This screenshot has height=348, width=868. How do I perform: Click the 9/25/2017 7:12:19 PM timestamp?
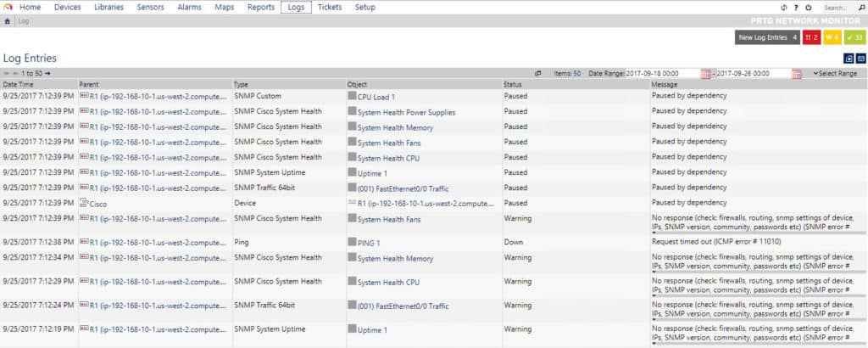(x=38, y=328)
